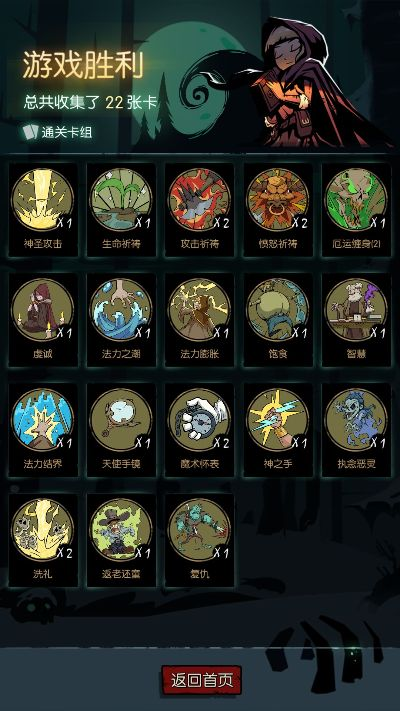This screenshot has height=711, width=400.
Task: View the 天使手镜 mirror card
Action: point(121,420)
